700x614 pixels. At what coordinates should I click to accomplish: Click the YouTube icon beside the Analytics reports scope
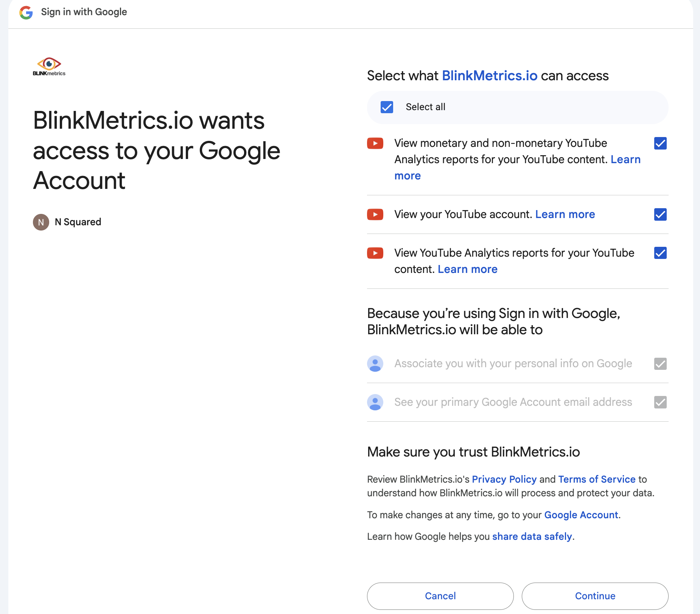coord(375,253)
